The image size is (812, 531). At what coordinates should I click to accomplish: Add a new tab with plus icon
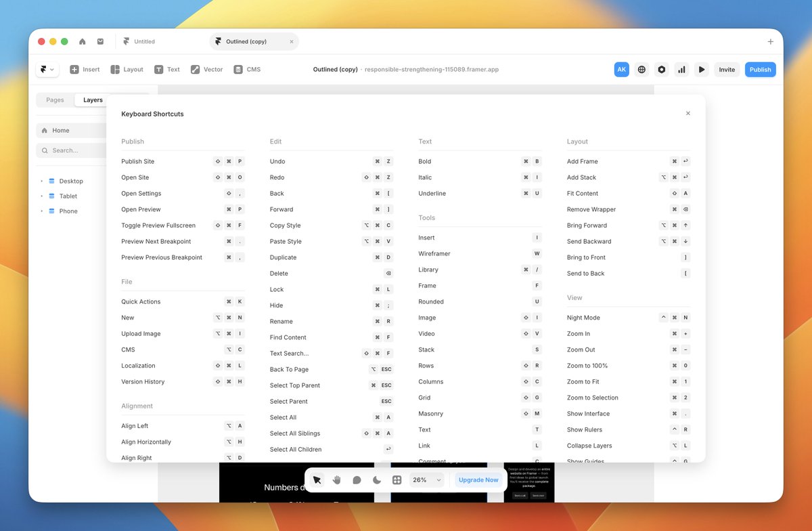point(770,41)
